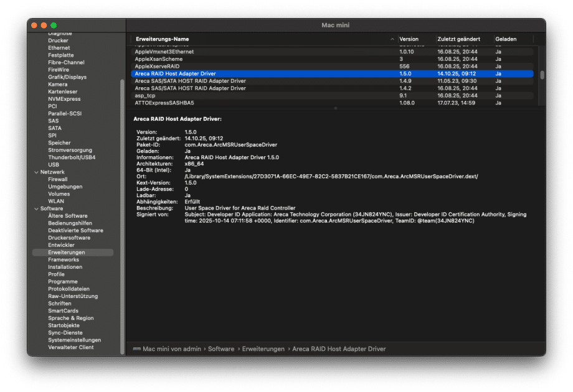Select Systemeinstellungen in the sidebar
573x392 pixels.
75,340
